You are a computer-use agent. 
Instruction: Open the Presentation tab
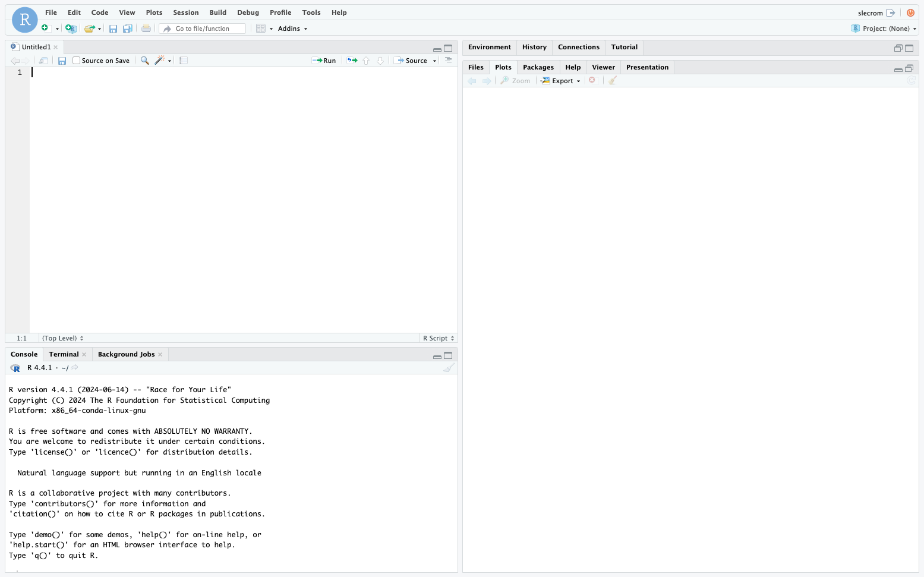point(647,67)
